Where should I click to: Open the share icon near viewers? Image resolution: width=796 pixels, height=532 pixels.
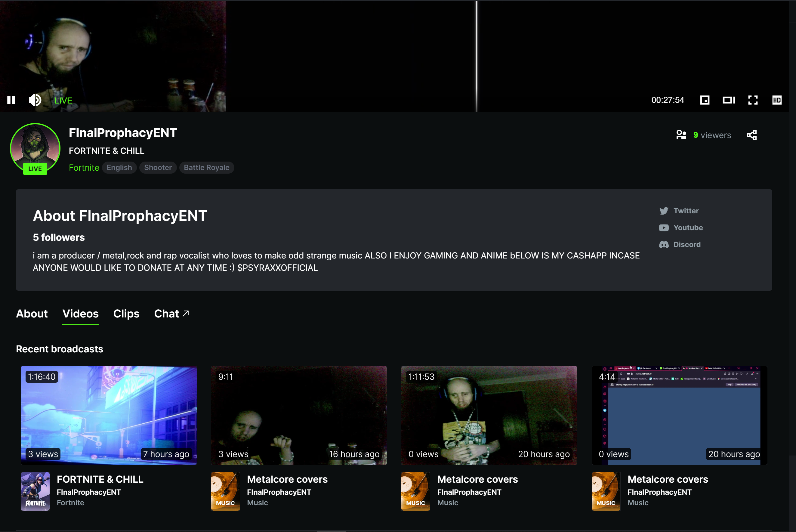[x=751, y=135]
